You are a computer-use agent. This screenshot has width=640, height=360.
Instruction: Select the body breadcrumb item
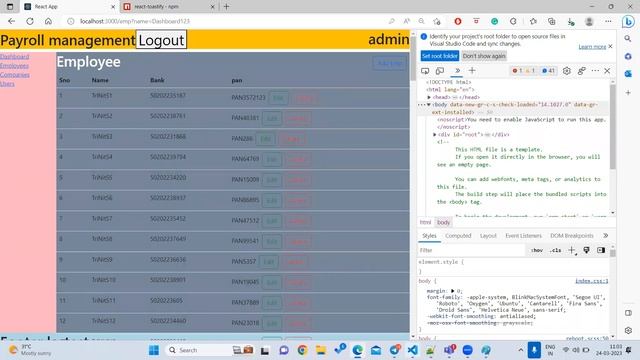[443, 222]
